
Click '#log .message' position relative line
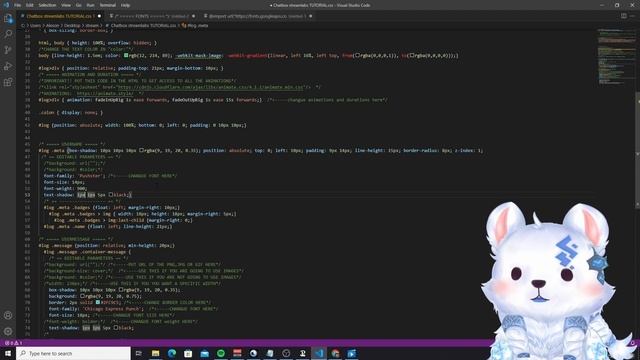pyautogui.click(x=107, y=245)
